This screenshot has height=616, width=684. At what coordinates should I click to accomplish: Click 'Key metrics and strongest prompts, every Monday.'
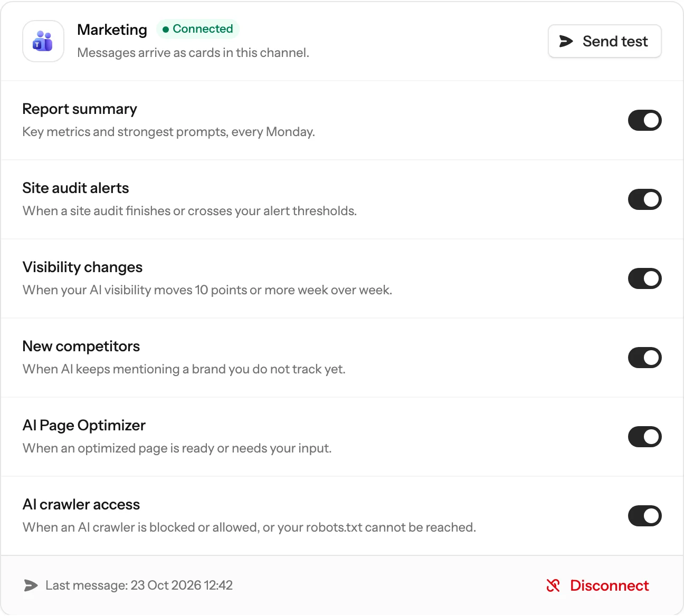point(169,132)
